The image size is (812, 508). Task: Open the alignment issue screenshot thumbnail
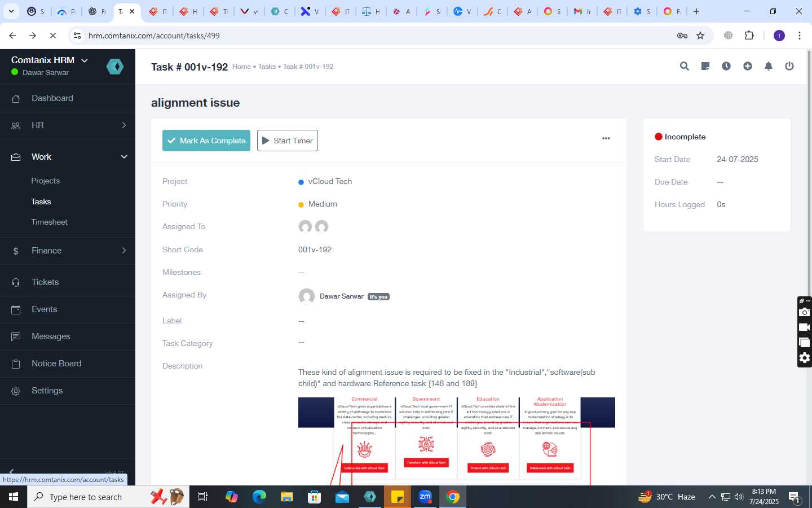[457, 441]
